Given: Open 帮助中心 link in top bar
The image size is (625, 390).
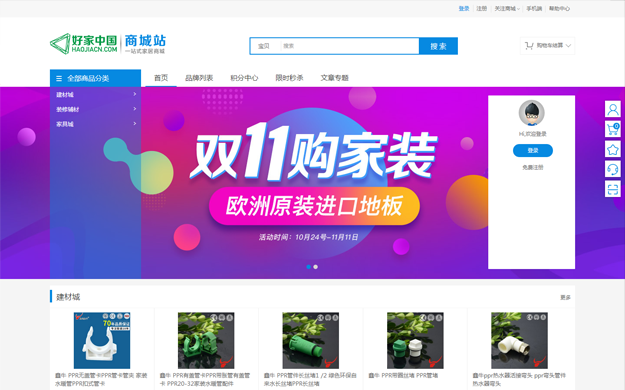Looking at the screenshot, I should [x=559, y=8].
